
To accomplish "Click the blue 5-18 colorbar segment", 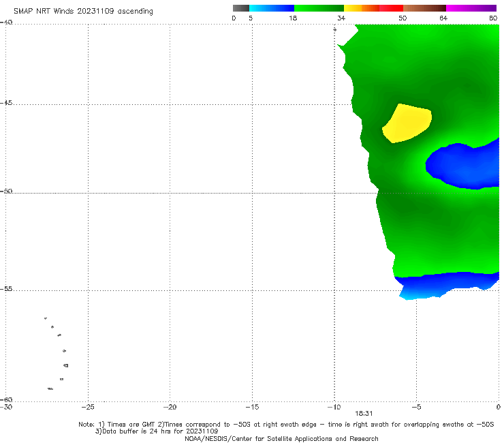I will [x=272, y=8].
